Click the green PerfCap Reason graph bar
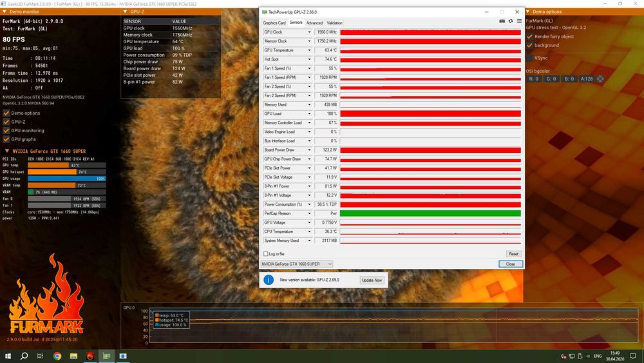The height and width of the screenshot is (363, 644). click(430, 213)
